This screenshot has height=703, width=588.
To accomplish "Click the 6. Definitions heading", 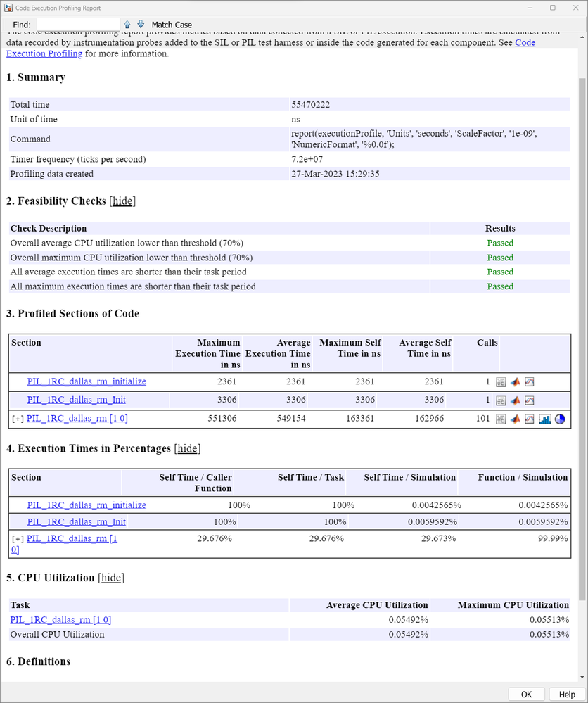I will click(38, 661).
